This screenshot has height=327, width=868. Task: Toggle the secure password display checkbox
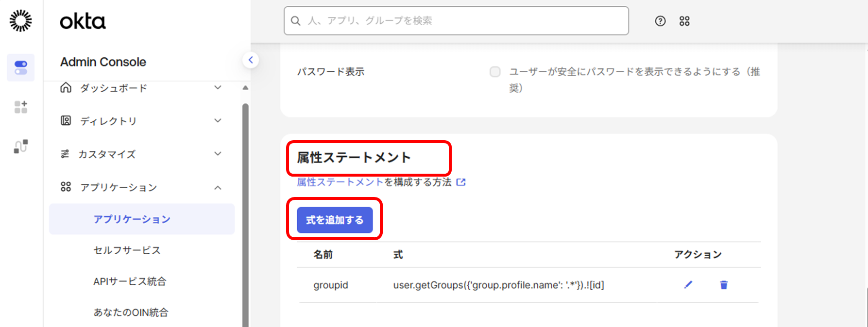495,72
